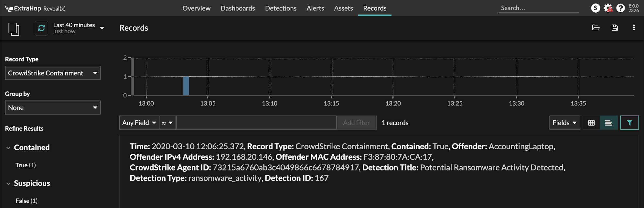
Task: Open the three-dot command menu
Action: click(x=634, y=28)
